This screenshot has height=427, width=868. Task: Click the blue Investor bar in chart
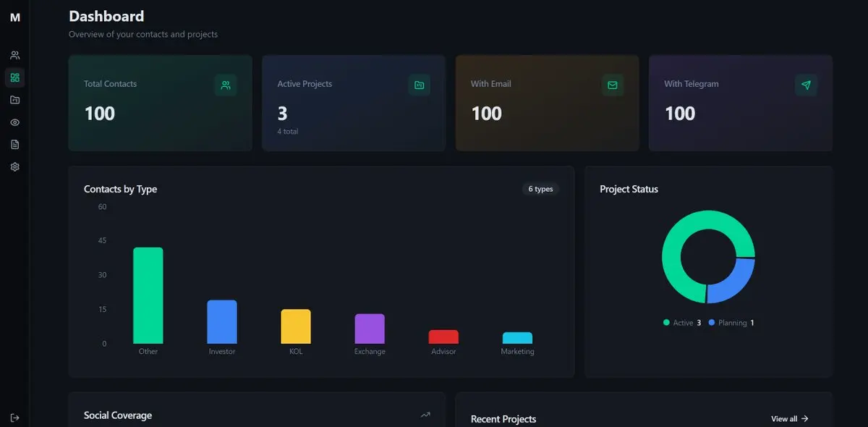222,322
